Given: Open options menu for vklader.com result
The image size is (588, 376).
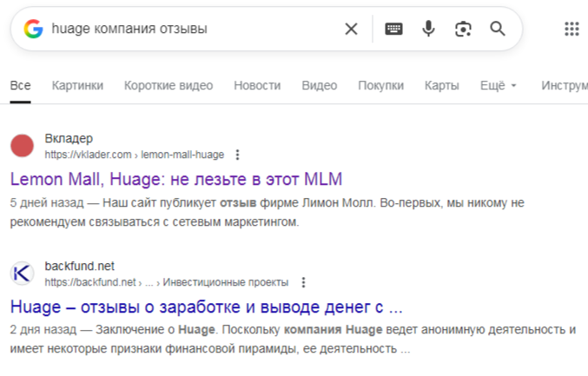Looking at the screenshot, I should pos(238,155).
